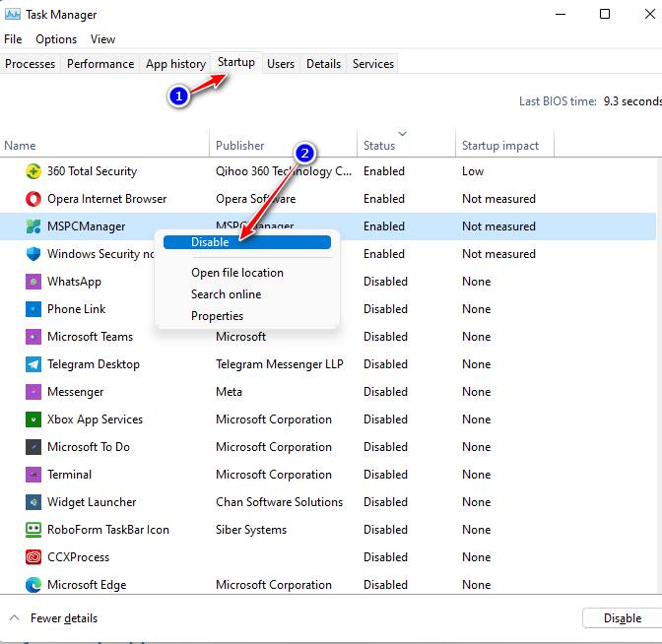Screen dimensions: 662x644
Task: Click the Chan Software Solutions publisher cell
Action: (279, 502)
